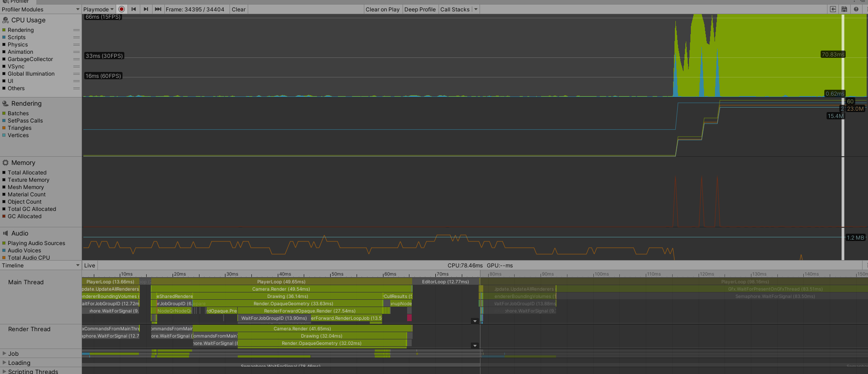
Task: Select the Audio module speaker icon
Action: [5, 233]
